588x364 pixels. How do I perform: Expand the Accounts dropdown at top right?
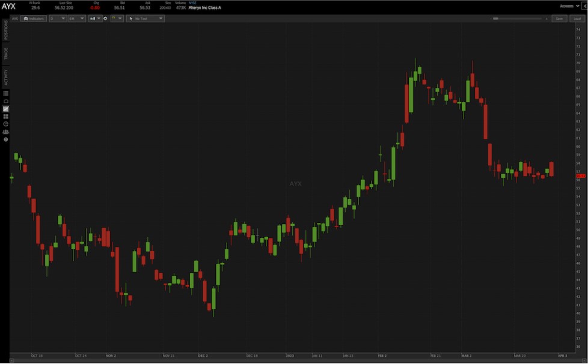click(x=569, y=6)
